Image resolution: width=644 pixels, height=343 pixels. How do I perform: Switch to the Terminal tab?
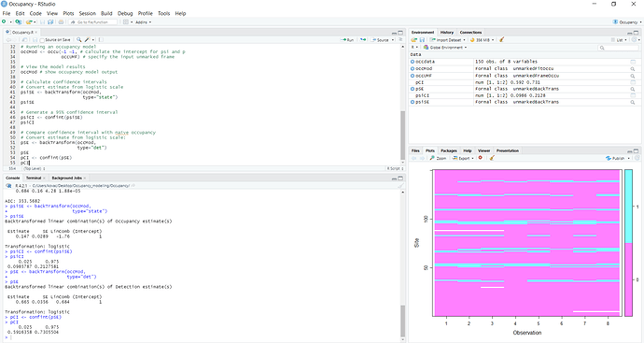34,179
